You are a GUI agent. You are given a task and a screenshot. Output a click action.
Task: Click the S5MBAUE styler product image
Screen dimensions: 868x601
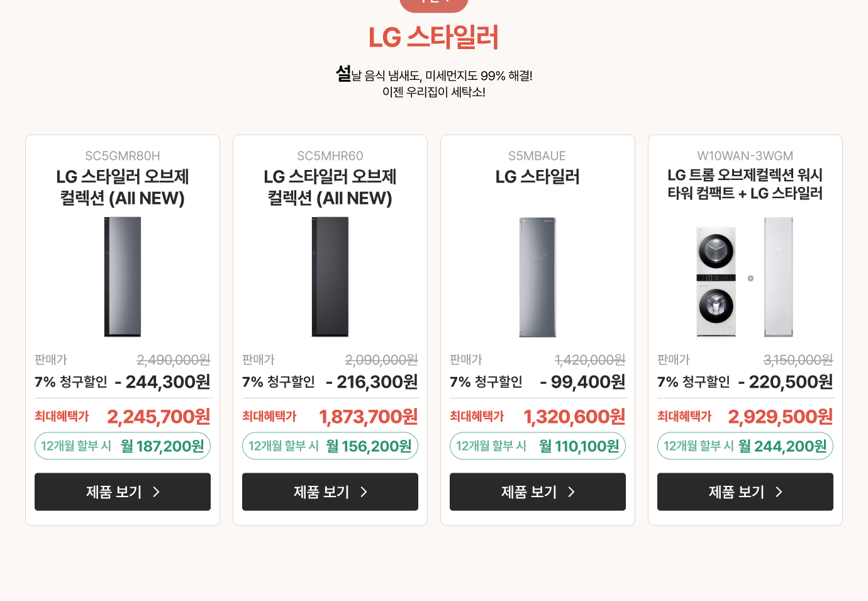[538, 277]
